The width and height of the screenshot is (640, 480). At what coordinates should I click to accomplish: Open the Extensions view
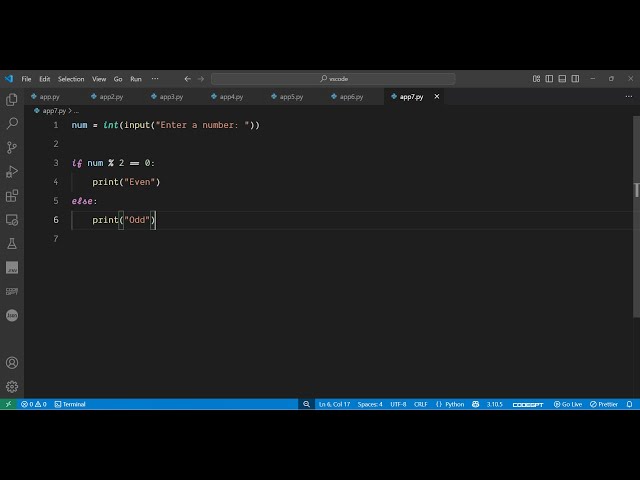(12, 196)
